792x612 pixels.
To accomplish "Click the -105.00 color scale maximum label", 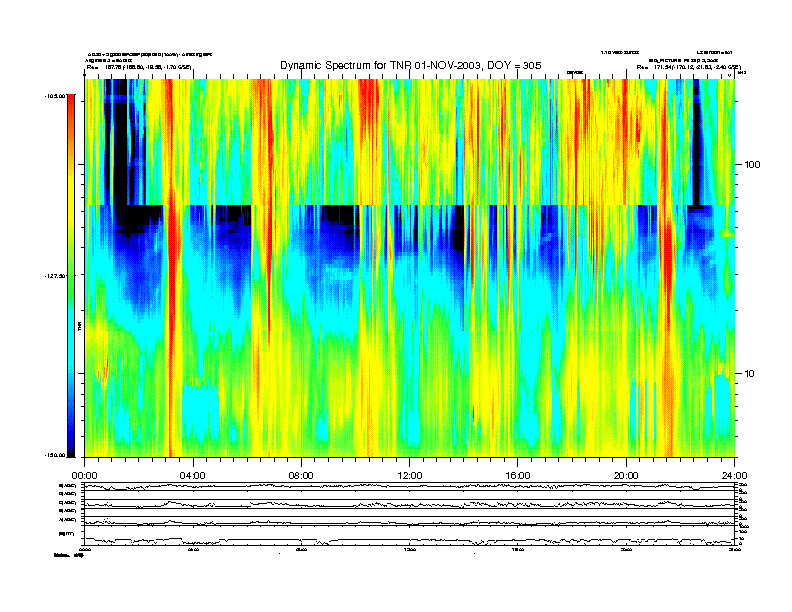I will point(55,95).
